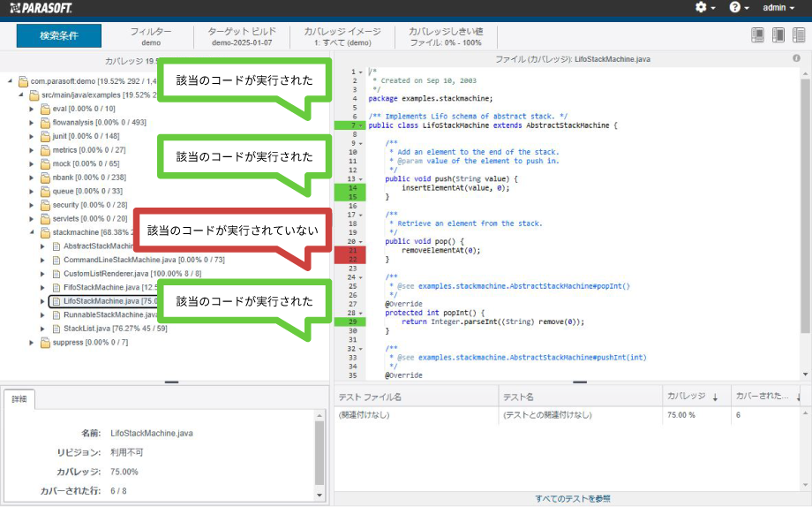Select mock folder icon
This screenshot has width=812, height=507.
tap(46, 163)
